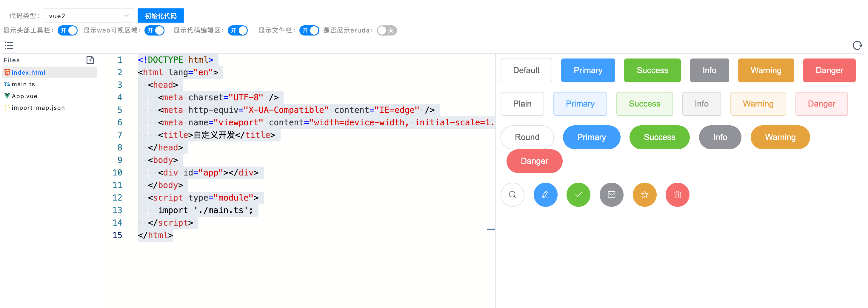Click the plain light-red Danger button

coord(821,104)
